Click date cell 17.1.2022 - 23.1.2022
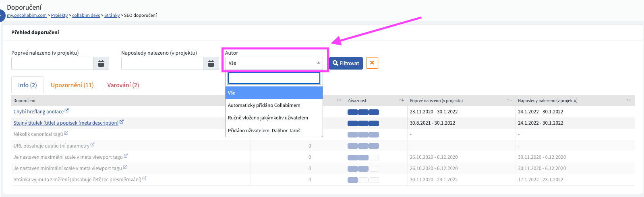 click(540, 180)
